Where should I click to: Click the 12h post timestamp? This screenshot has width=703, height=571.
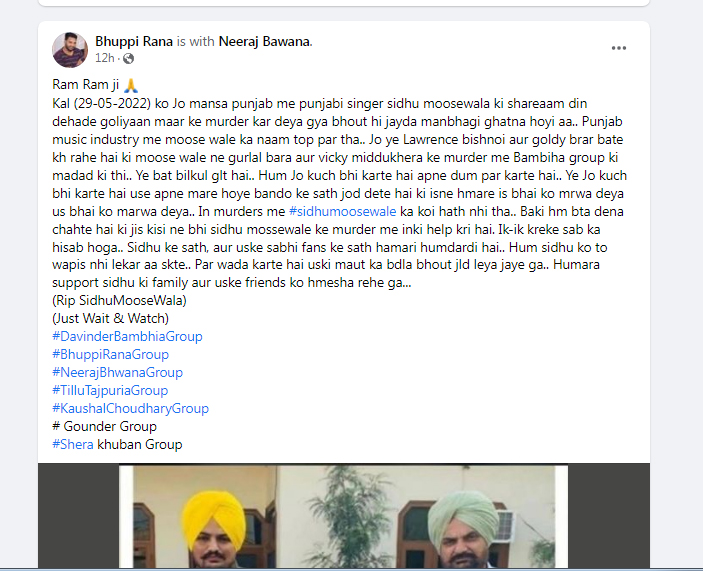(x=104, y=58)
